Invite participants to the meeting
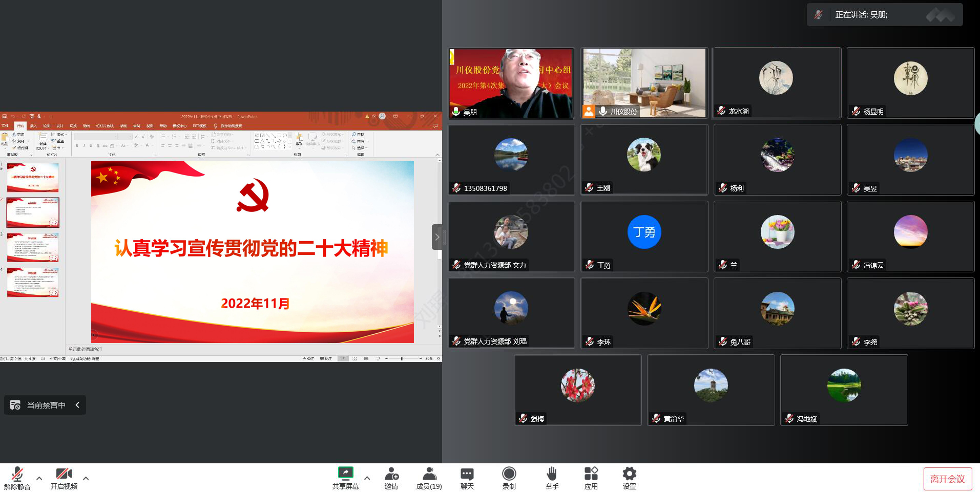Viewport: 980px width, 493px height. point(391,478)
